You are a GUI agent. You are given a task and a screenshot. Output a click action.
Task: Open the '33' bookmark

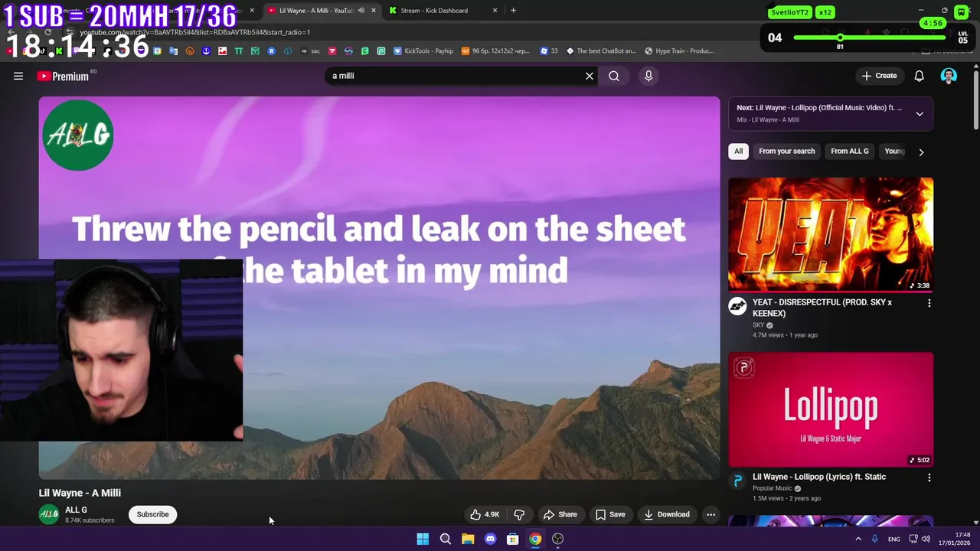549,51
